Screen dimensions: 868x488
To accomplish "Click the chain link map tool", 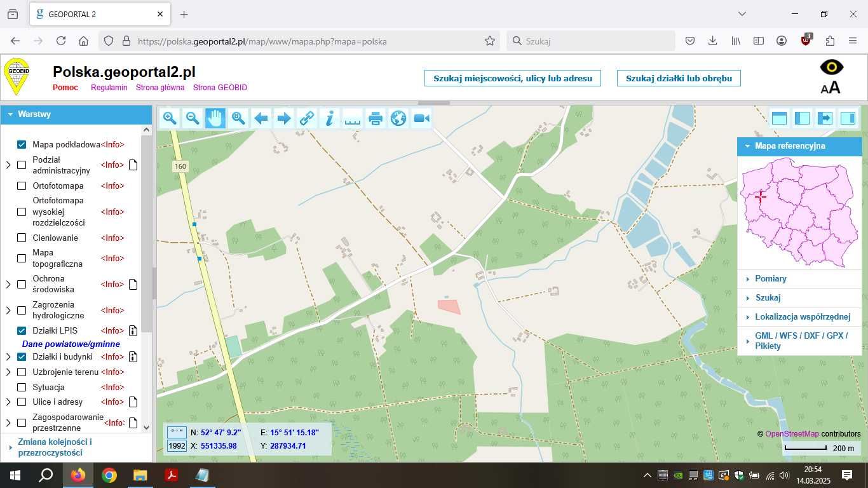I will coord(307,118).
